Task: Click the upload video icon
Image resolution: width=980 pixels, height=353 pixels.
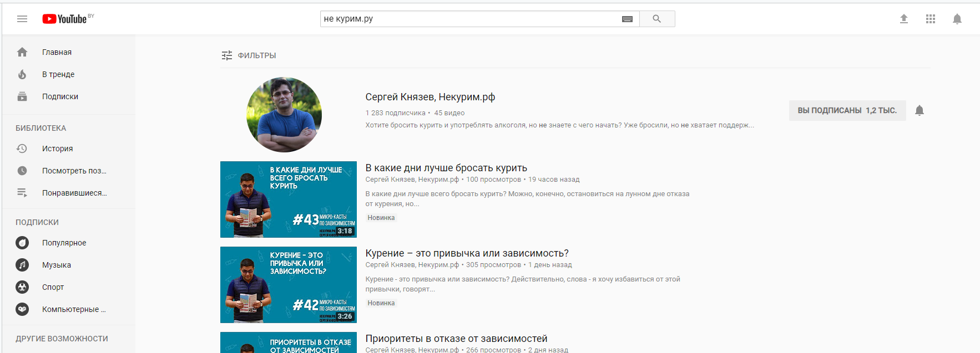Action: pos(904,19)
